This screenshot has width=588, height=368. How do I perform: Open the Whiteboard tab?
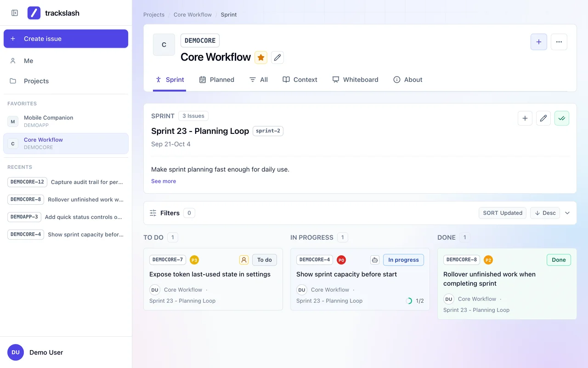coord(356,80)
